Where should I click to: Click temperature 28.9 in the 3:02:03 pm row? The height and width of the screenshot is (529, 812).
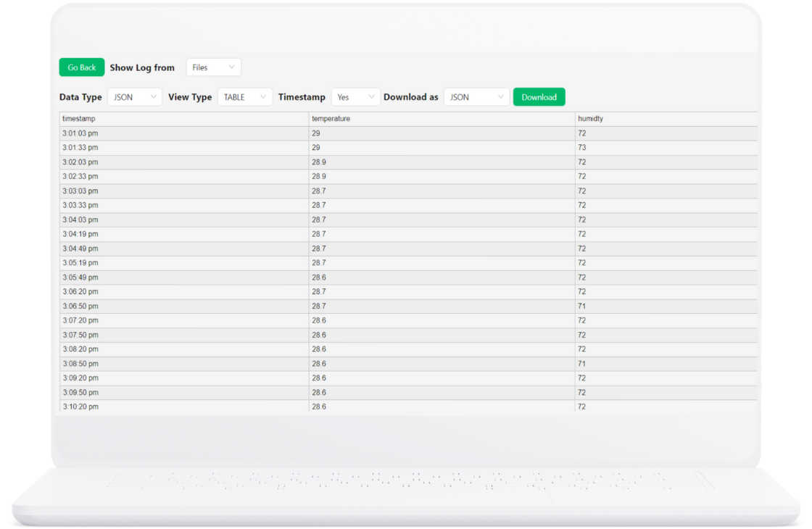pos(442,162)
